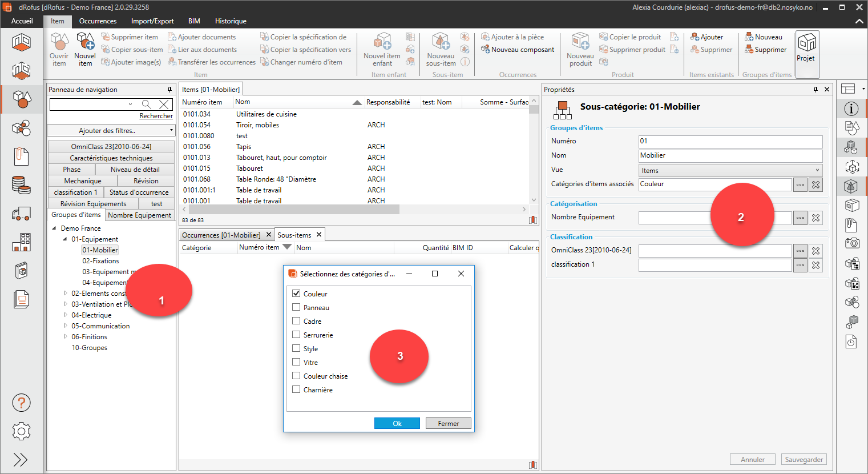Image resolution: width=868 pixels, height=474 pixels.
Task: Uncheck the Couleur checkbox
Action: (296, 294)
